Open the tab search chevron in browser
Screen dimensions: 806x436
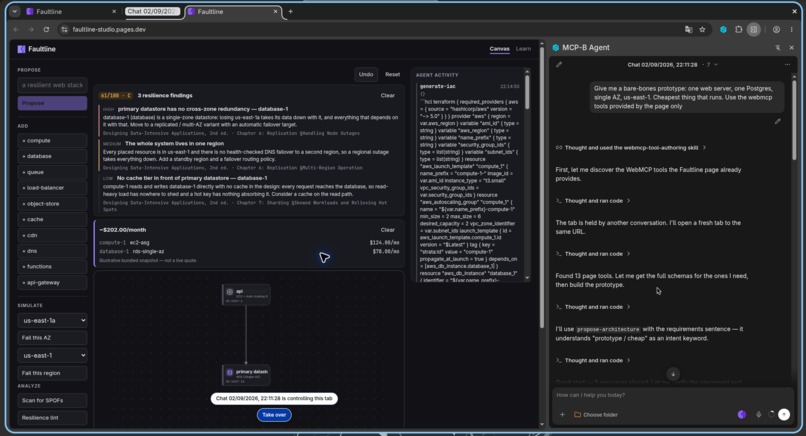[15, 11]
